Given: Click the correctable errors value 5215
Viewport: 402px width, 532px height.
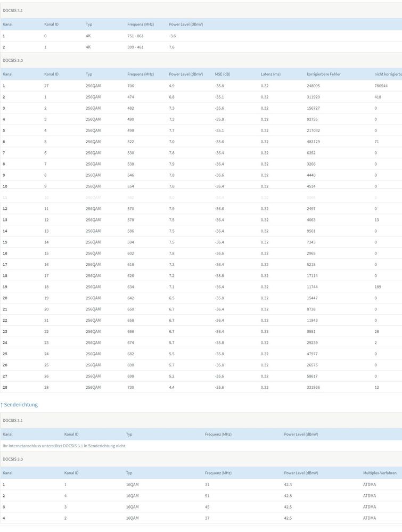Looking at the screenshot, I should pos(311,265).
